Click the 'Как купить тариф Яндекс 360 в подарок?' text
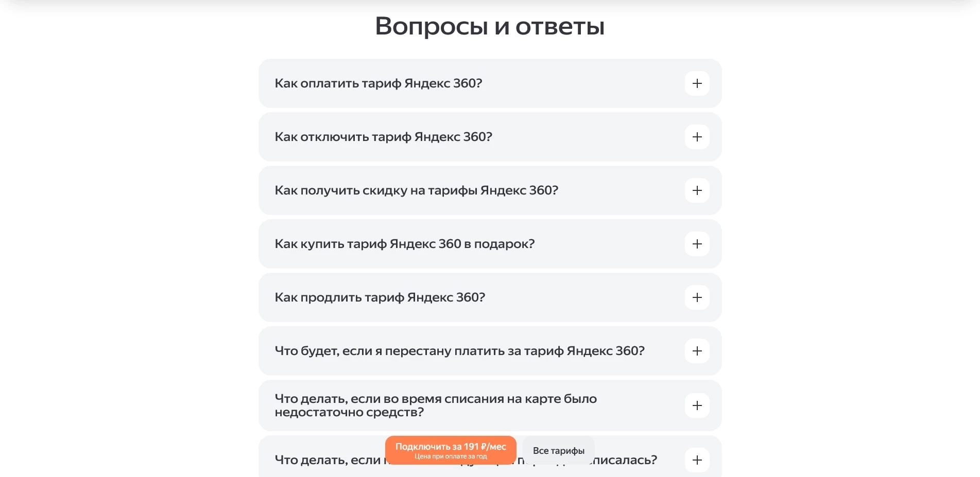 405,243
